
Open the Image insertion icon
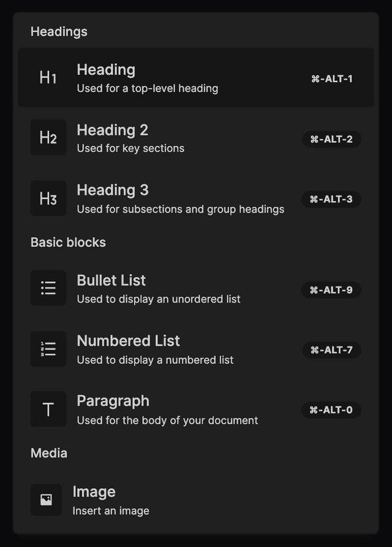46,500
